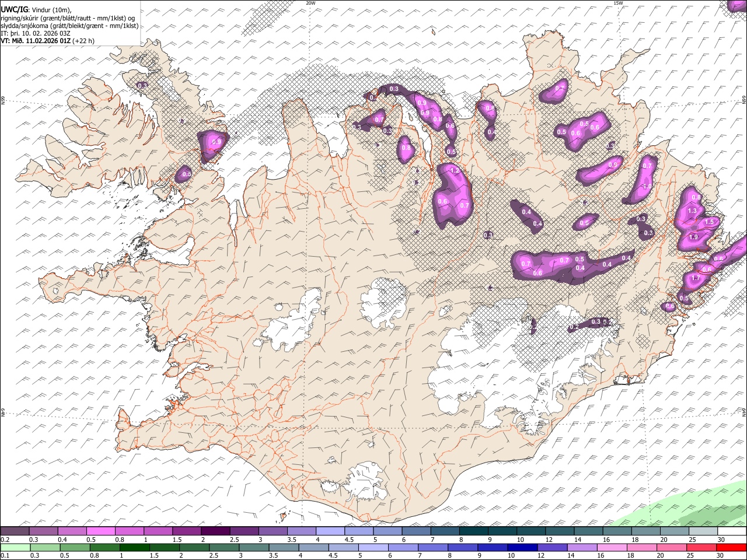The image size is (747, 560).
Task: Select the '1.0' snowfall value on the map
Action: 647,186
